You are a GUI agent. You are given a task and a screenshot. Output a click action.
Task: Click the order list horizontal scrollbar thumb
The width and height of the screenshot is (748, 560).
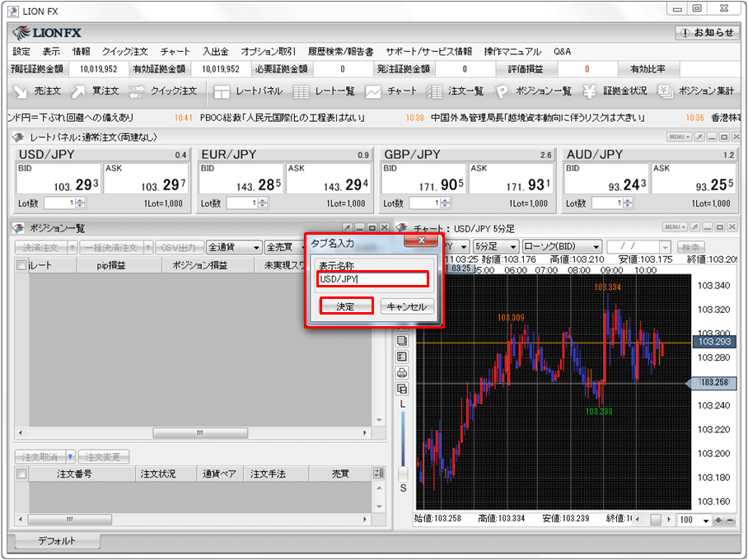tap(70, 519)
